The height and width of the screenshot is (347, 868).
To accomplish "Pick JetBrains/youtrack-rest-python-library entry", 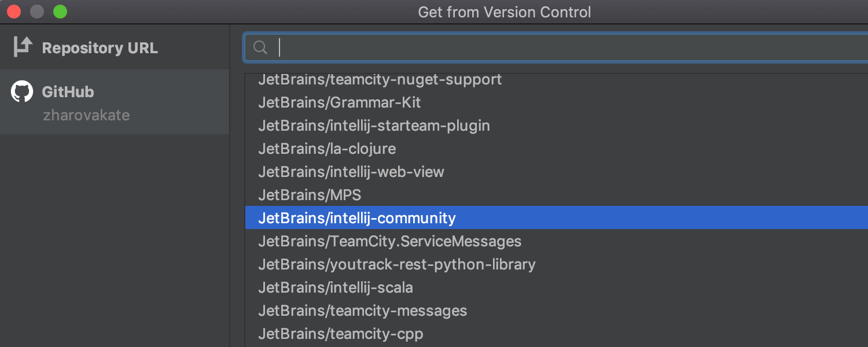I will point(397,264).
